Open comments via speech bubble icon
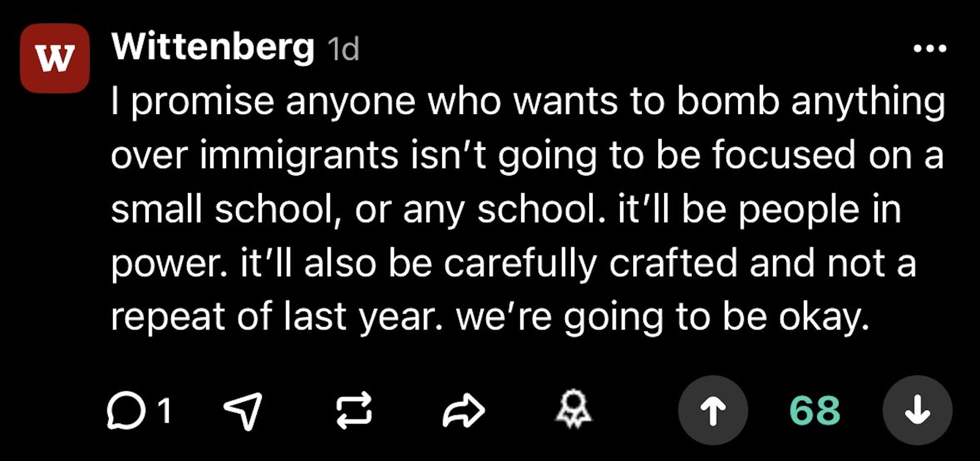Screen dimensions: 980x461 (x=126, y=410)
